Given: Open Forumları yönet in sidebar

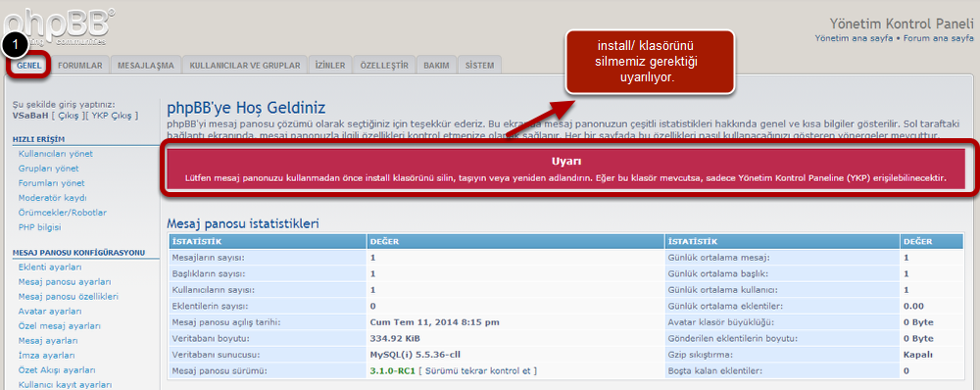Looking at the screenshot, I should [x=52, y=183].
